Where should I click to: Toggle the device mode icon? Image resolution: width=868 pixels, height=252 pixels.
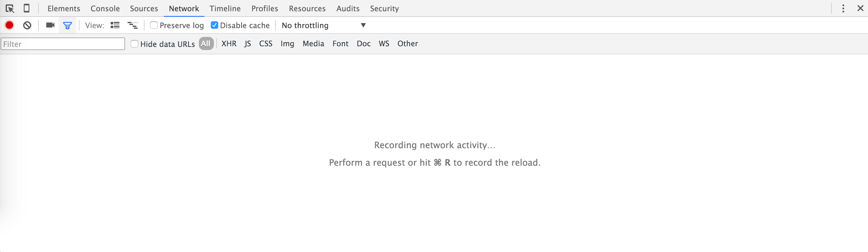point(26,8)
